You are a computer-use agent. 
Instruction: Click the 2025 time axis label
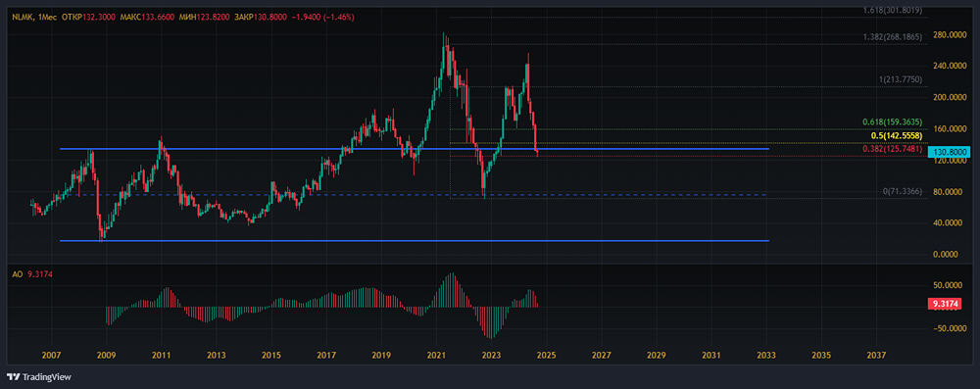(x=546, y=355)
